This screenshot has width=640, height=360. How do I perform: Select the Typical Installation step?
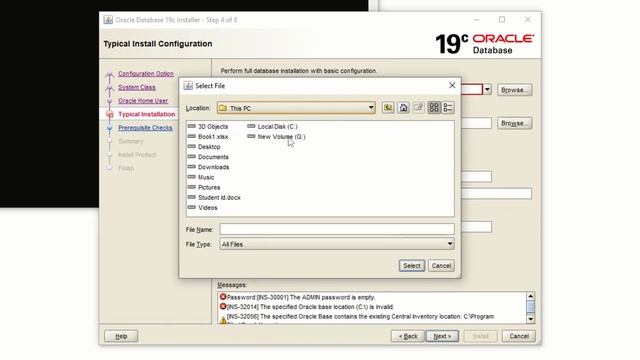pos(147,114)
